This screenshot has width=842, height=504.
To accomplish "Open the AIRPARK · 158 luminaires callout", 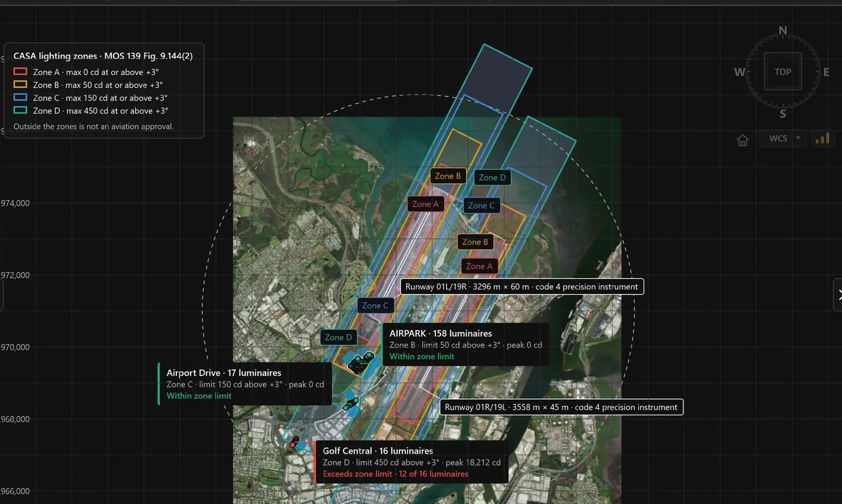I will point(465,345).
